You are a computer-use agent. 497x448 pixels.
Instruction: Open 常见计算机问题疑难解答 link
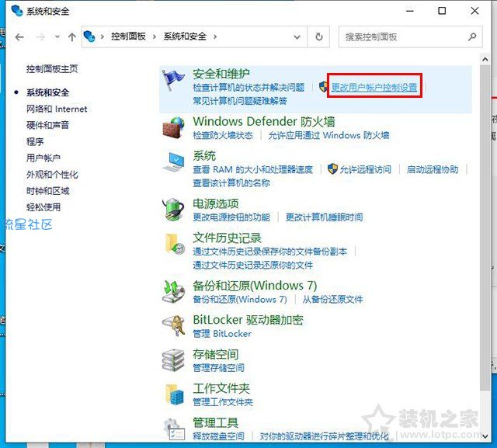(240, 101)
